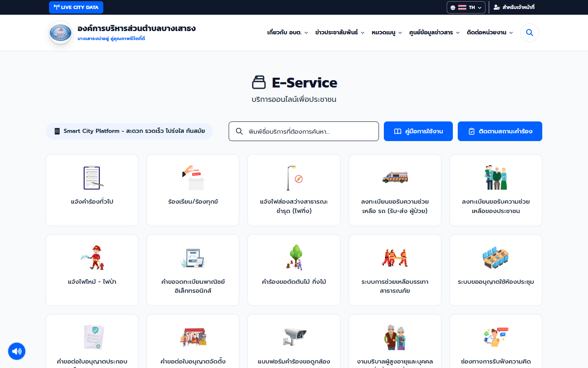Image resolution: width=588 pixels, height=368 pixels.
Task: Open the LIVE CITY DATA button
Action: point(76,7)
